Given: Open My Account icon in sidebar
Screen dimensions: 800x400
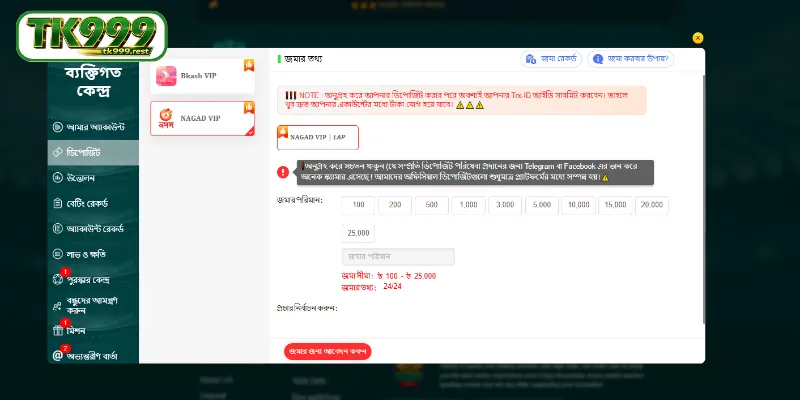Looking at the screenshot, I should (x=58, y=127).
